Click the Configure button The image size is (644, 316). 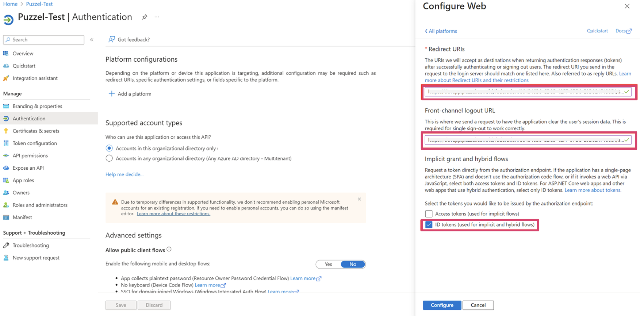(x=442, y=305)
